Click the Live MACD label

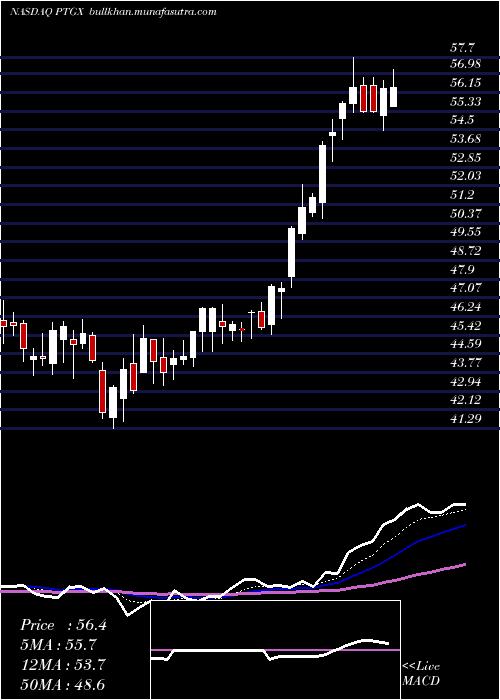pos(421,673)
